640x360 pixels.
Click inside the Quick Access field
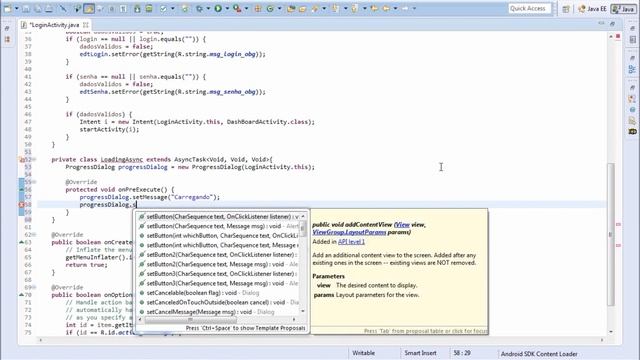[x=529, y=9]
